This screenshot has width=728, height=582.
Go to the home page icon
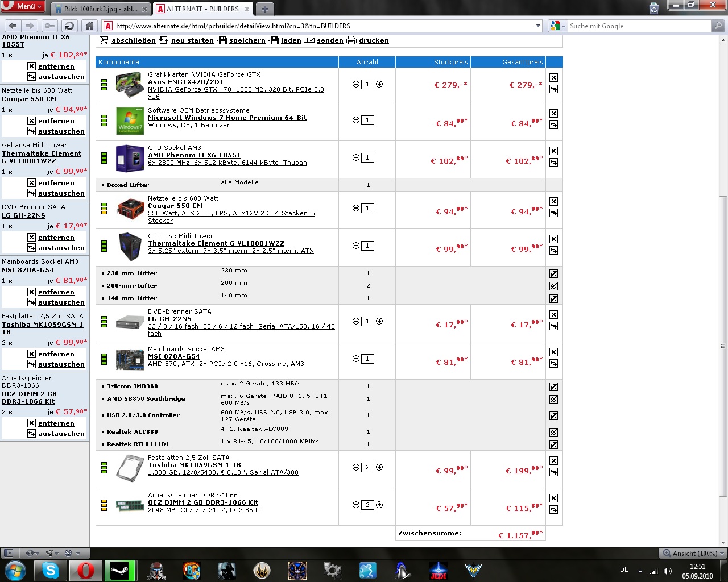coord(89,26)
